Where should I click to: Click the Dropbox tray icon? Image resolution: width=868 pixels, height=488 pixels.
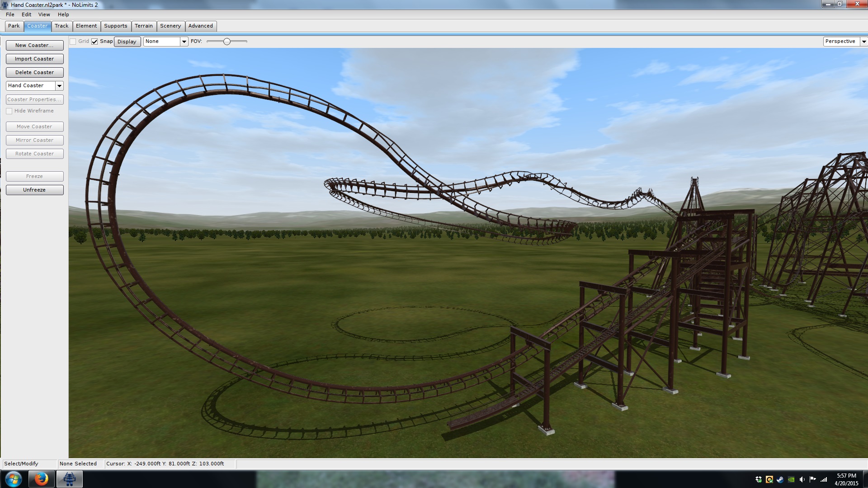coord(759,479)
